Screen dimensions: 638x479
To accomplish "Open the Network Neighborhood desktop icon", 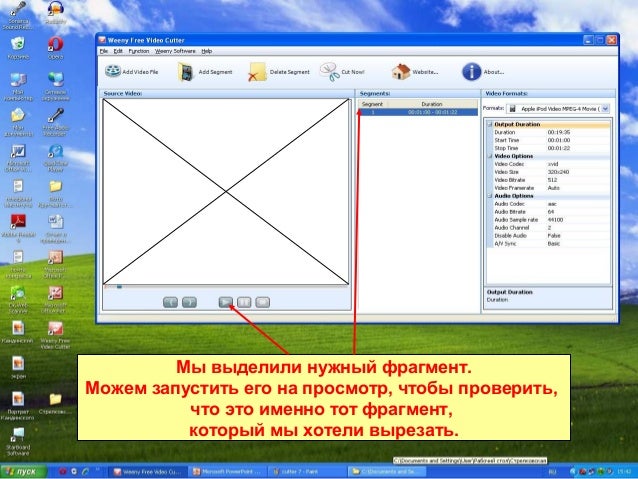I will (55, 86).
